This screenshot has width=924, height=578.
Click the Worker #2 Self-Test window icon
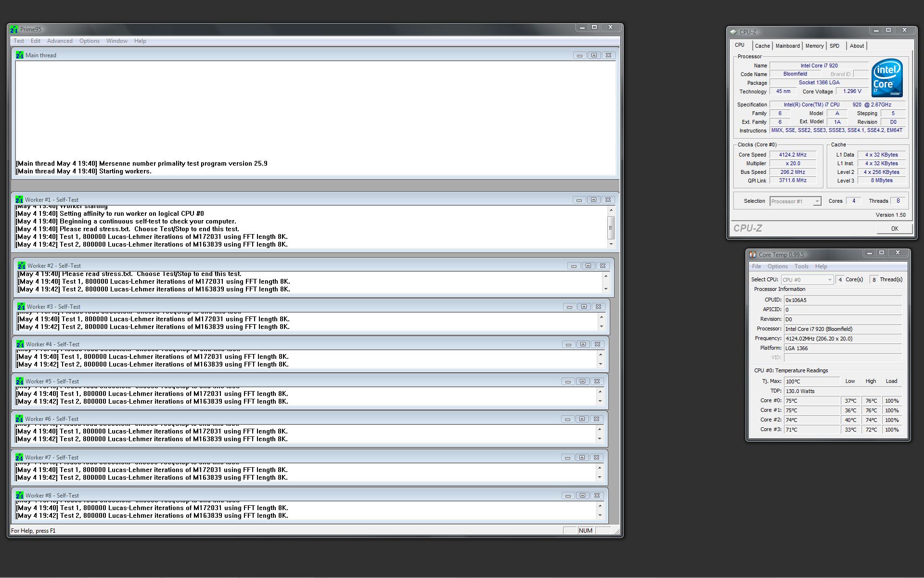(x=22, y=265)
